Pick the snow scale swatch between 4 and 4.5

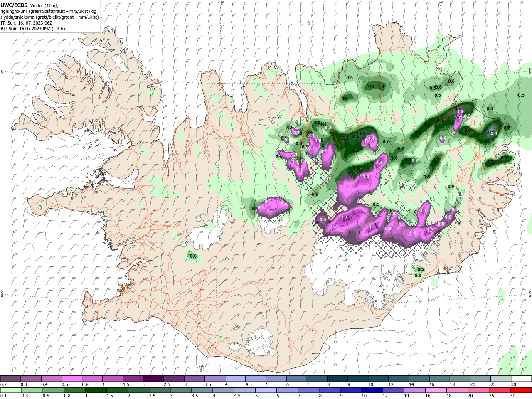[235, 379]
